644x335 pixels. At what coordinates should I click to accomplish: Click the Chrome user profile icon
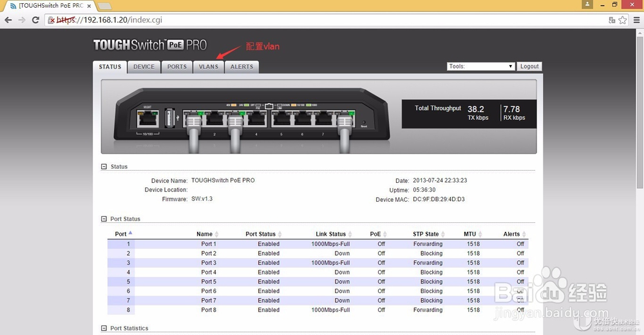[587, 4]
